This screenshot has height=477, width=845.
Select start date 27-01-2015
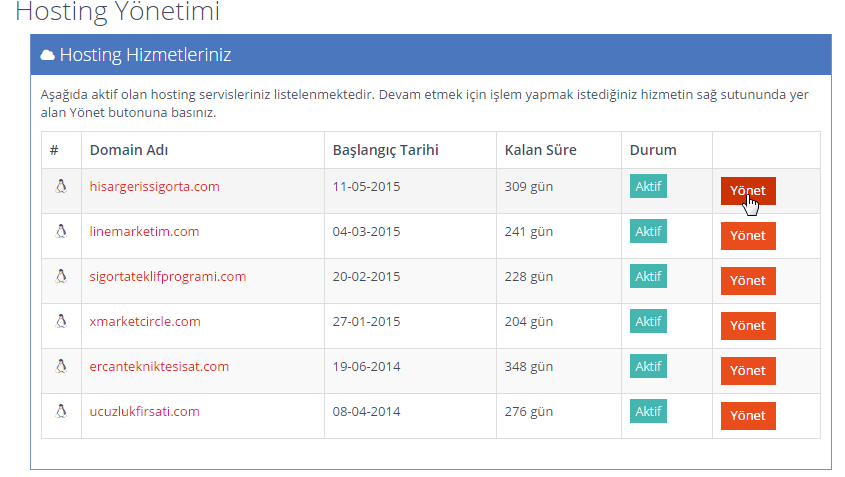click(x=366, y=321)
